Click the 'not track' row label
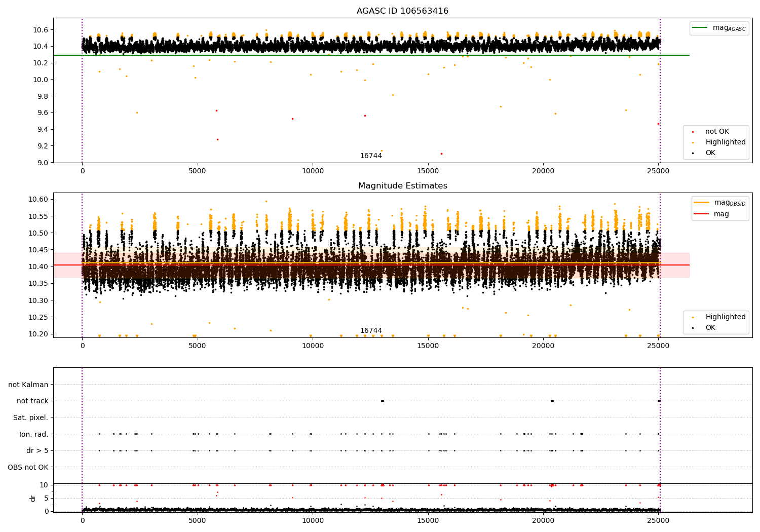The width and height of the screenshot is (760, 532). 32,401
